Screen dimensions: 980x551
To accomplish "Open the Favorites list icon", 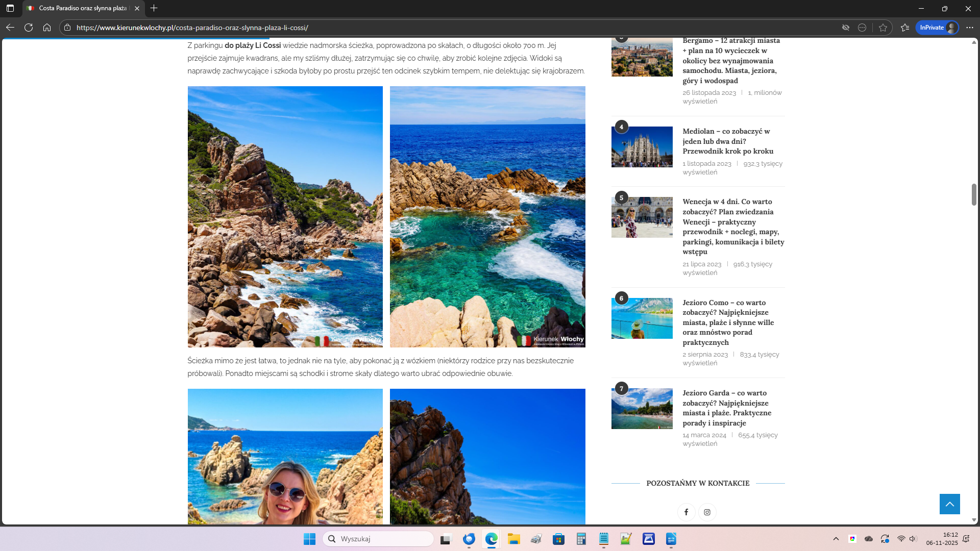I will coord(905,28).
